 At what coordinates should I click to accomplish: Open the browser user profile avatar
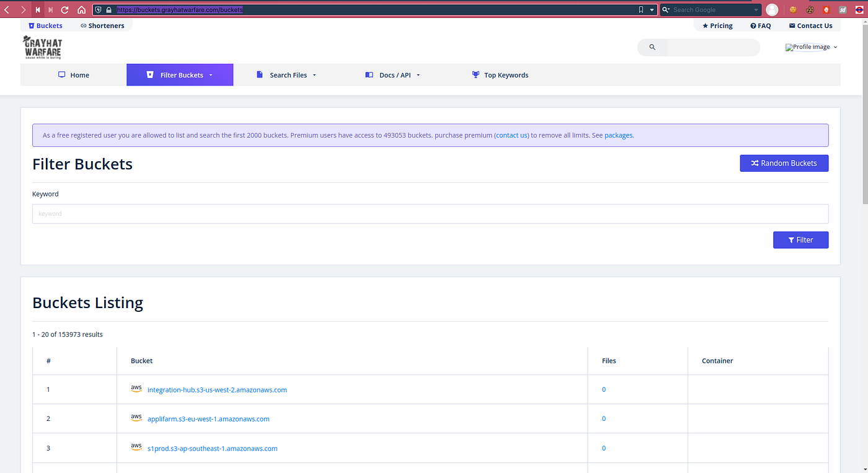[772, 10]
